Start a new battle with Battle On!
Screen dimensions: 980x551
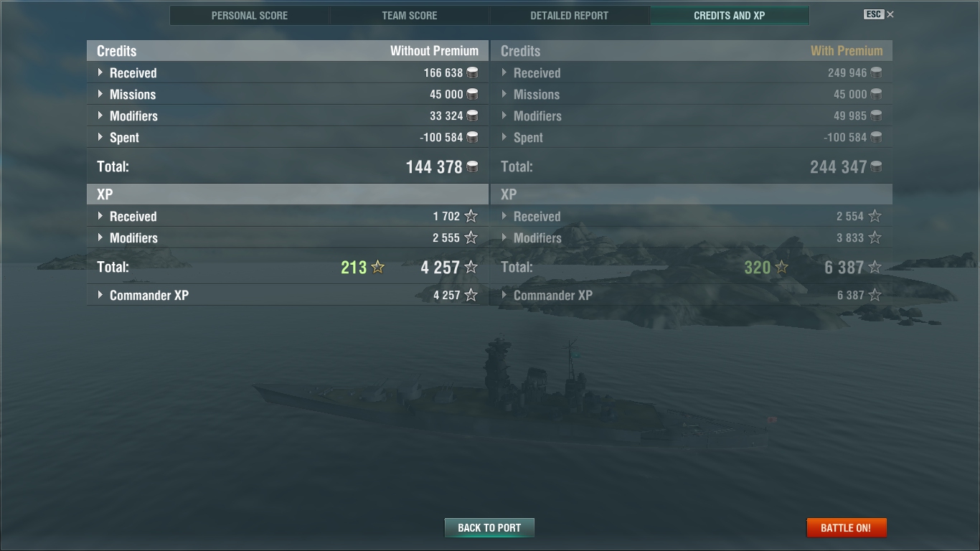click(x=847, y=527)
